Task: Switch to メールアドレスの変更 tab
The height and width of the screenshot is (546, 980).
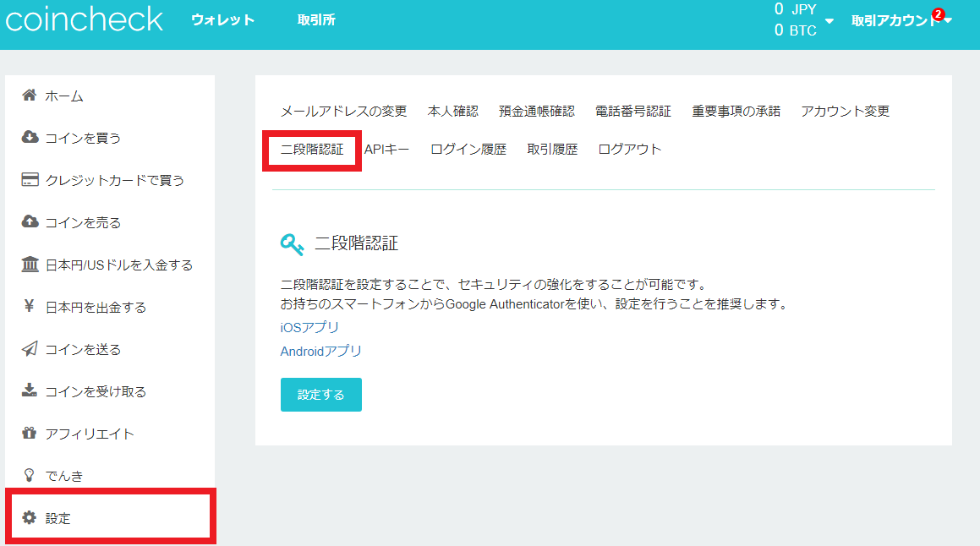Action: (x=344, y=112)
